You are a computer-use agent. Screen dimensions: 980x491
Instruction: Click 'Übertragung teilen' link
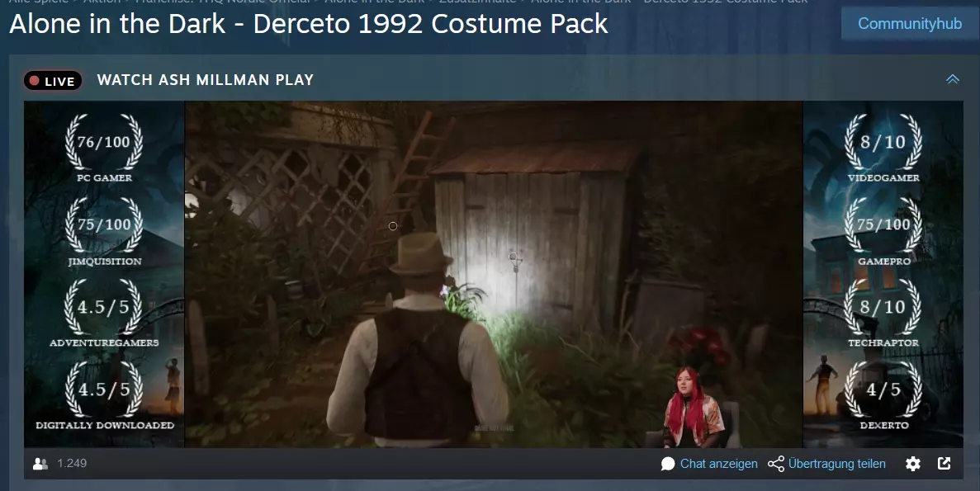837,464
